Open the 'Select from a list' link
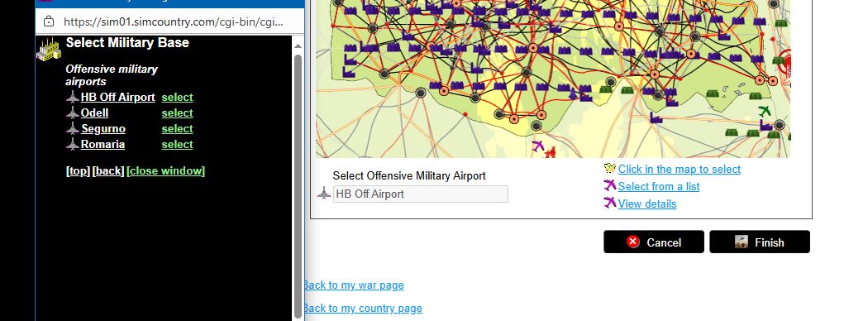 (x=659, y=186)
